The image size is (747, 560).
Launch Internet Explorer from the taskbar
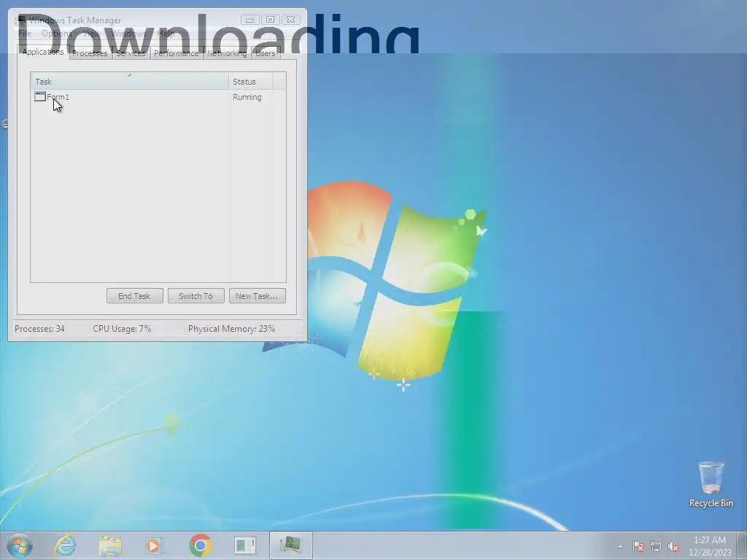point(65,545)
